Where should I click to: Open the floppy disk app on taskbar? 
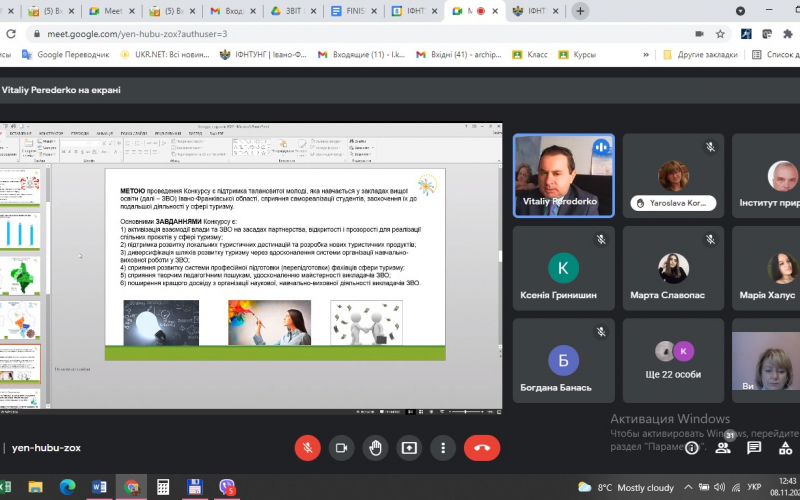click(x=195, y=487)
